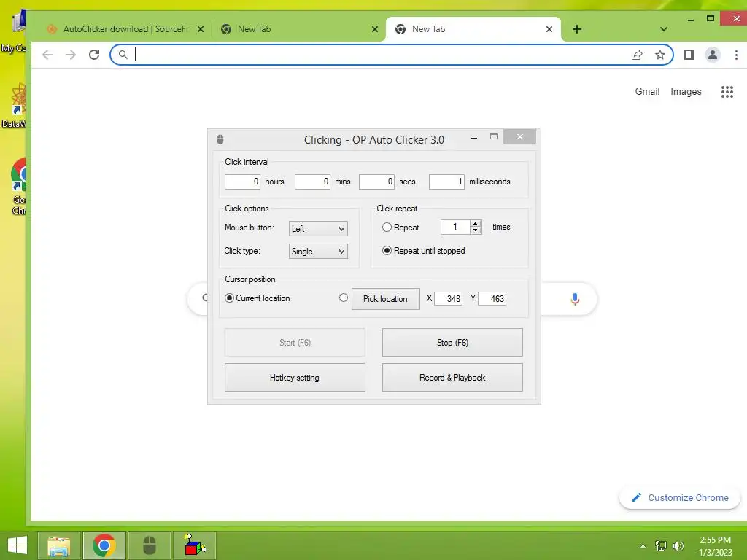
Task: Open the Windows Start button
Action: click(x=18, y=545)
